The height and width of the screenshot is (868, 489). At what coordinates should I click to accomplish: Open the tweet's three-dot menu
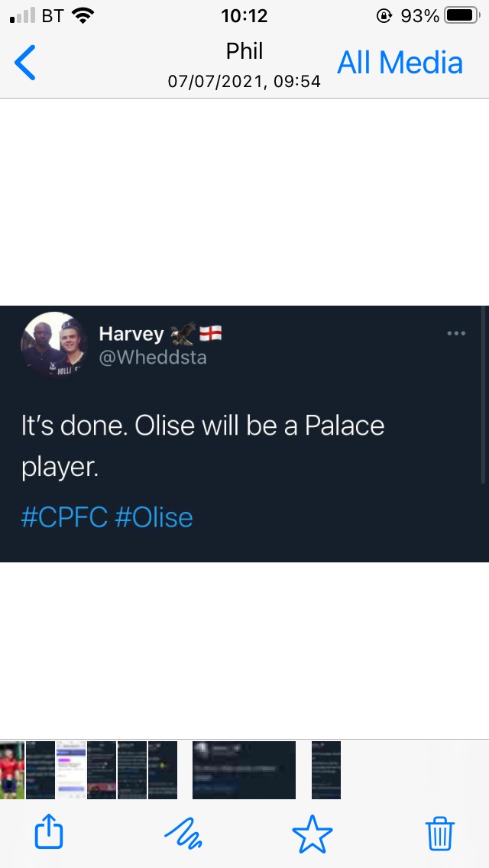click(x=456, y=333)
